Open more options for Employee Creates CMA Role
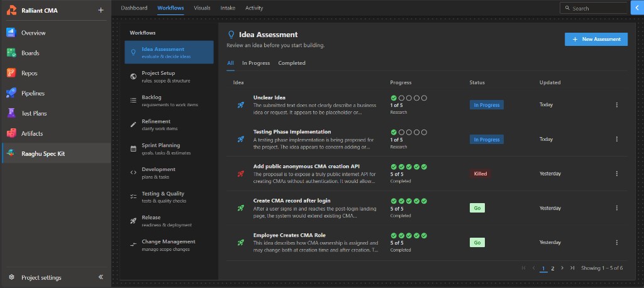Screen dimensions: 644x288 coord(616,243)
